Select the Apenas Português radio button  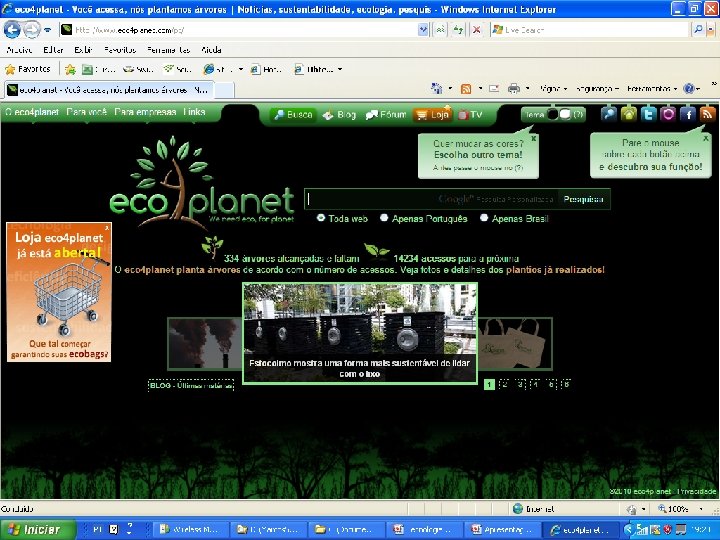click(384, 218)
